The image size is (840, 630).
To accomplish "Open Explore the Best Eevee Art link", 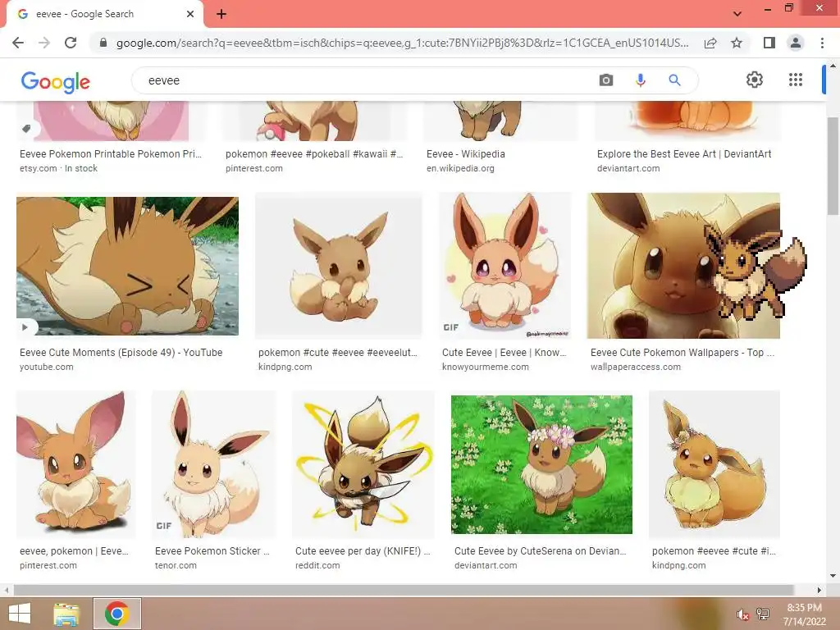I will 684,153.
